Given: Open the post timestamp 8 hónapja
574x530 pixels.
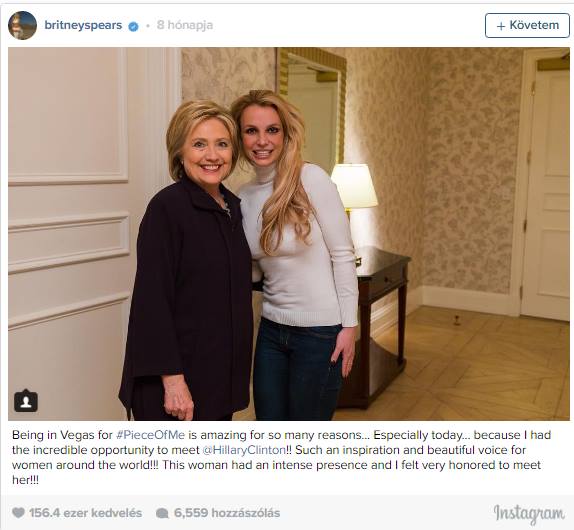Looking at the screenshot, I should [184, 25].
